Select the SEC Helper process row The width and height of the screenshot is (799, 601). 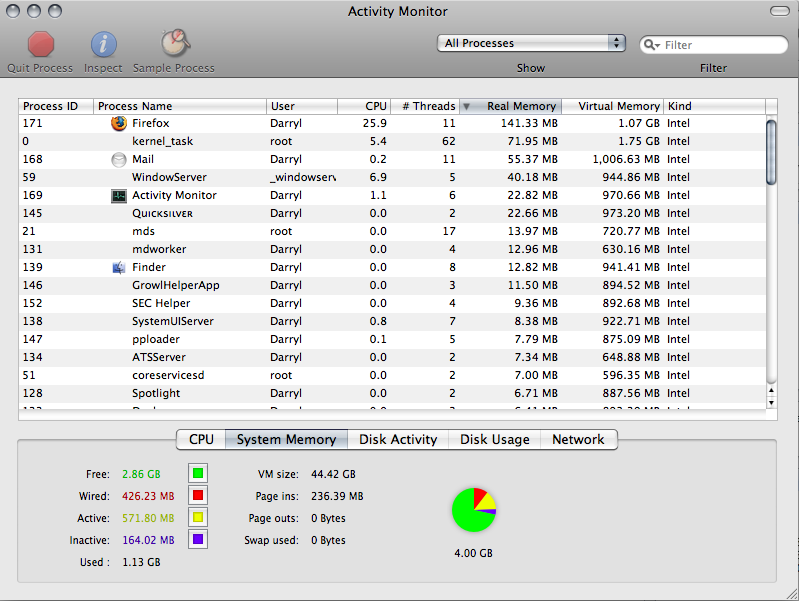click(x=392, y=303)
